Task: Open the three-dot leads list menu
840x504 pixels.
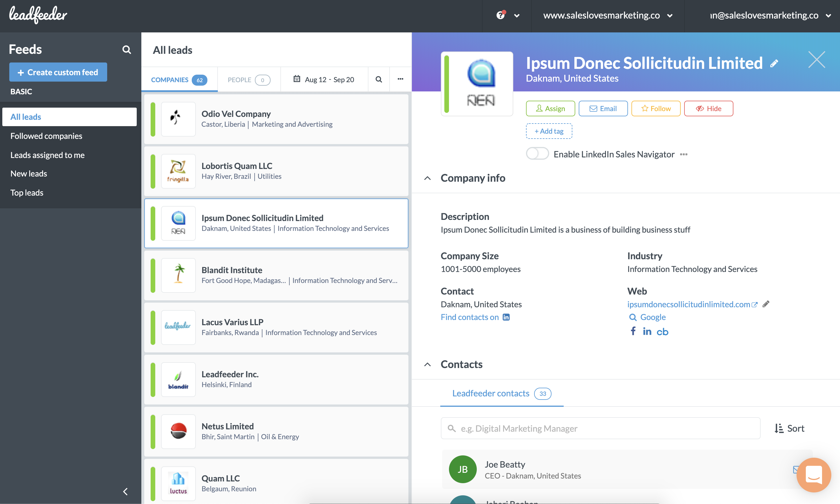Action: pos(401,79)
